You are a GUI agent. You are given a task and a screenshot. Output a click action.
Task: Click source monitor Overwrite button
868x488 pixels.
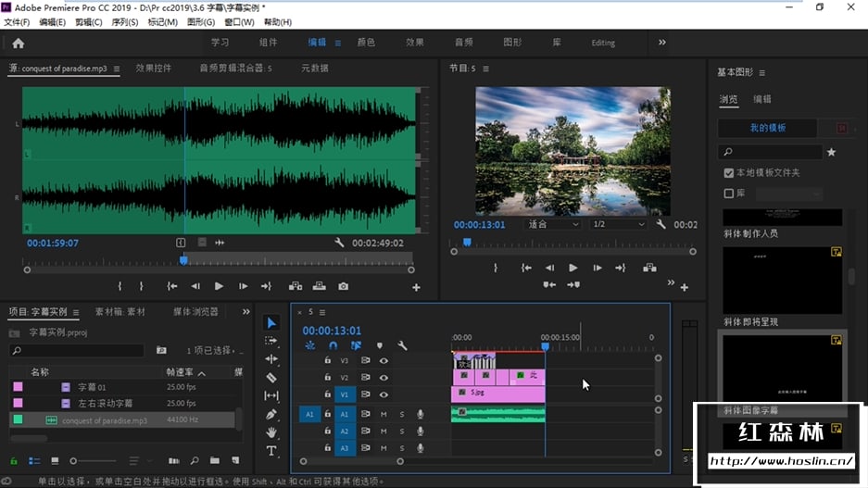[320, 286]
